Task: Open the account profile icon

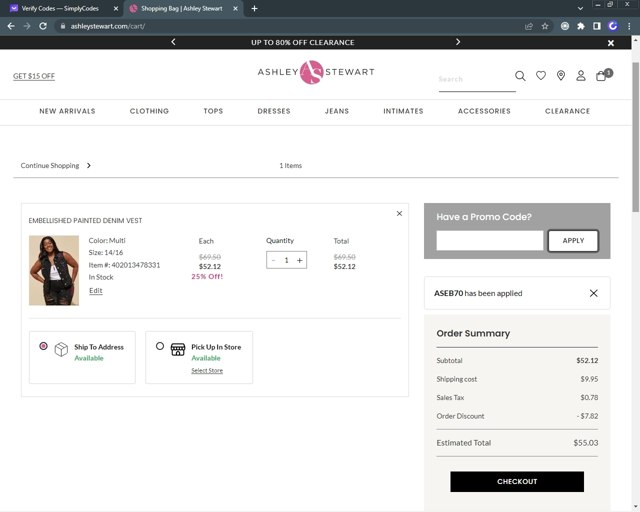Action: (580, 76)
